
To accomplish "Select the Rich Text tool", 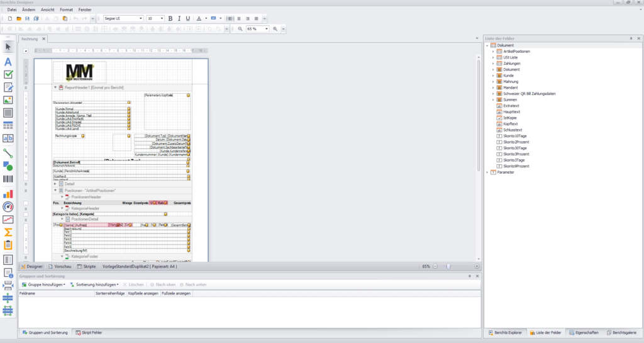I will [x=8, y=87].
